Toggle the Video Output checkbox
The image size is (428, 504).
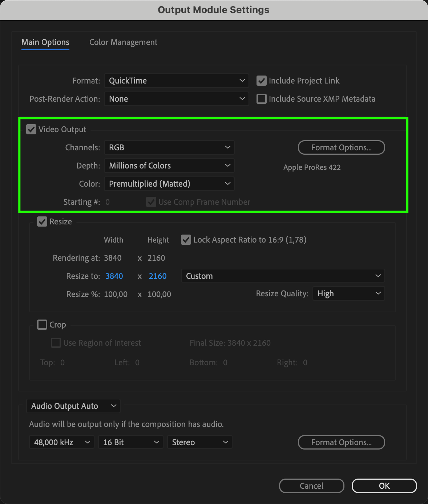pos(31,129)
